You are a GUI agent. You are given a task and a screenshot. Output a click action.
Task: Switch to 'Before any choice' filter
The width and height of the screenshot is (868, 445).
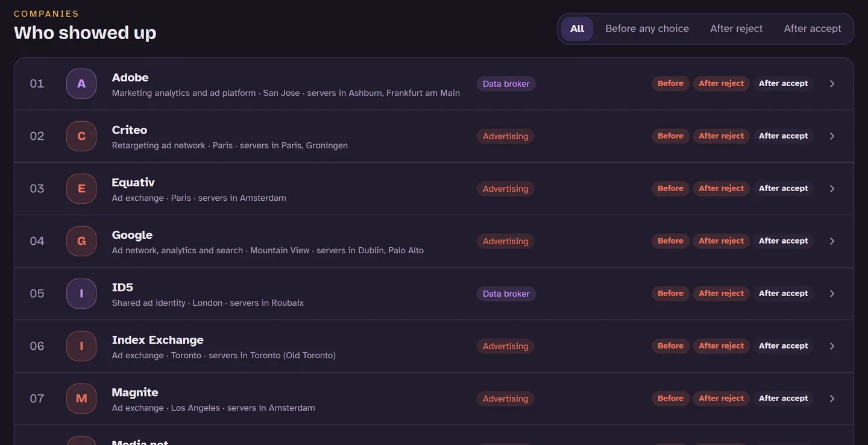point(647,28)
